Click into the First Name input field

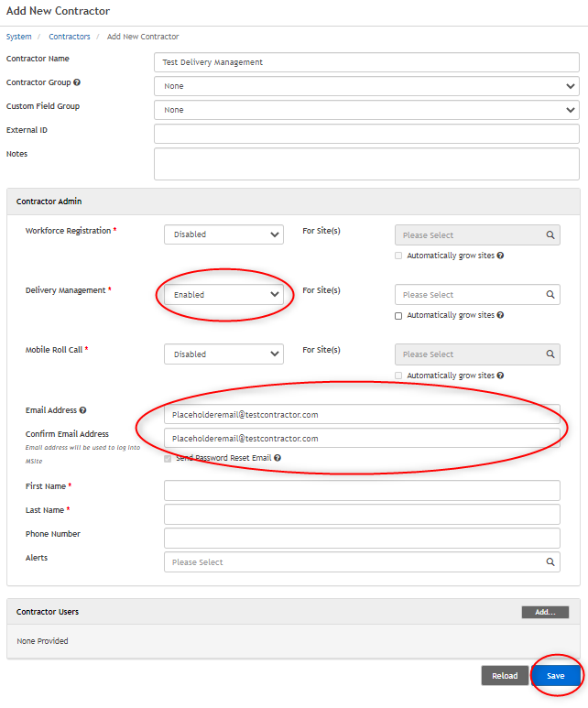(x=362, y=491)
